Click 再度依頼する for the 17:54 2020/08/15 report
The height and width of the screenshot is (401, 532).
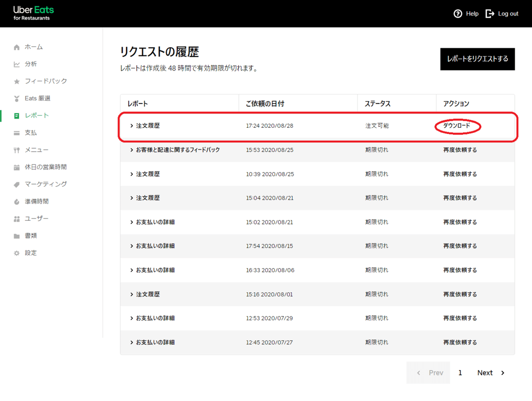click(460, 246)
